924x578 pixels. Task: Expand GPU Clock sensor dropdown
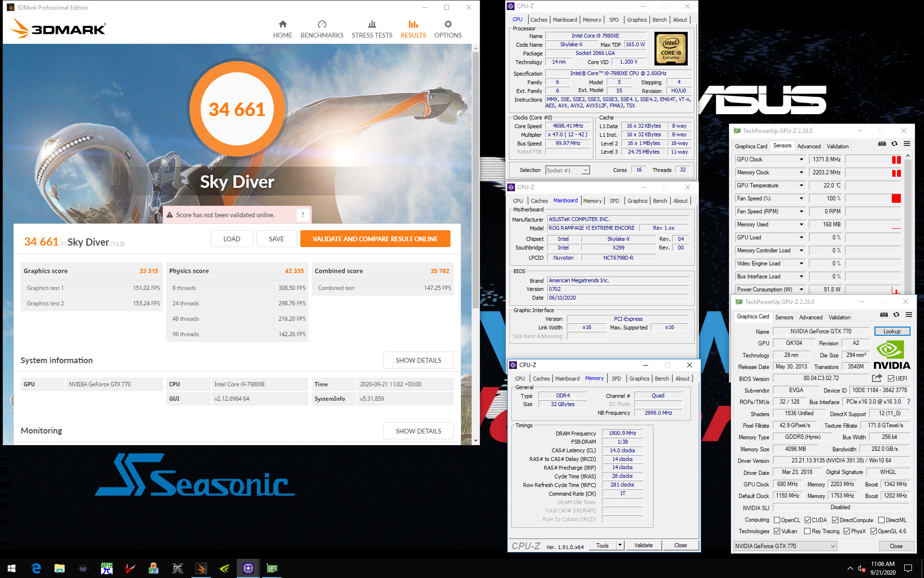point(801,159)
